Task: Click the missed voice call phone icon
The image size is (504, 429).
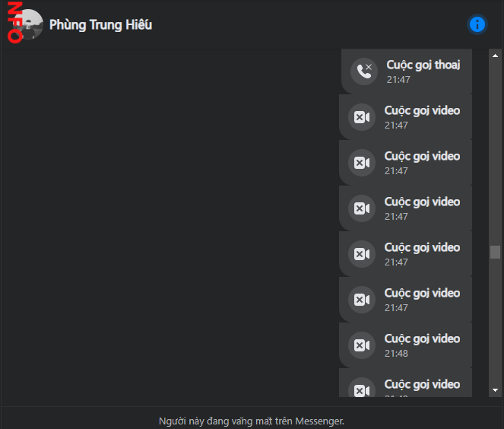Action: pyautogui.click(x=363, y=72)
